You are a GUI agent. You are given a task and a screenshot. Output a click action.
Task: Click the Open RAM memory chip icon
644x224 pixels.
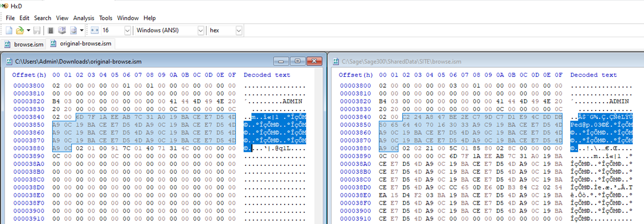coord(51,30)
